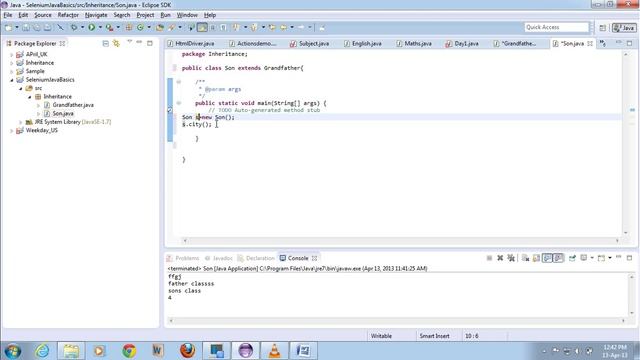The height and width of the screenshot is (360, 640).
Task: Open Google Chrome from taskbar
Action: click(x=129, y=351)
